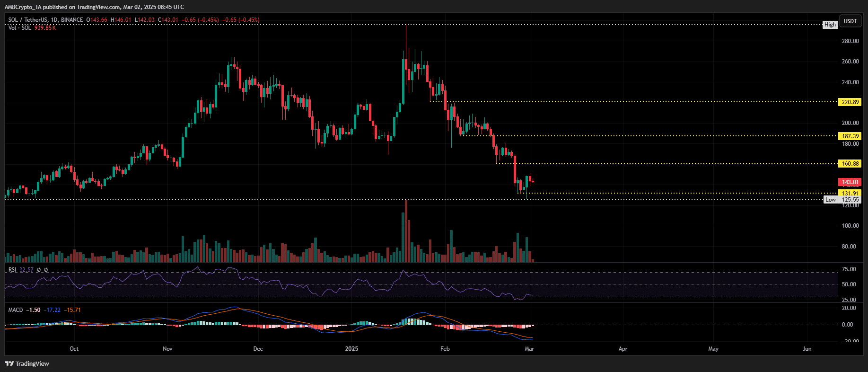This screenshot has width=868, height=372.
Task: Click the MACD indicator label
Action: pyautogui.click(x=16, y=310)
